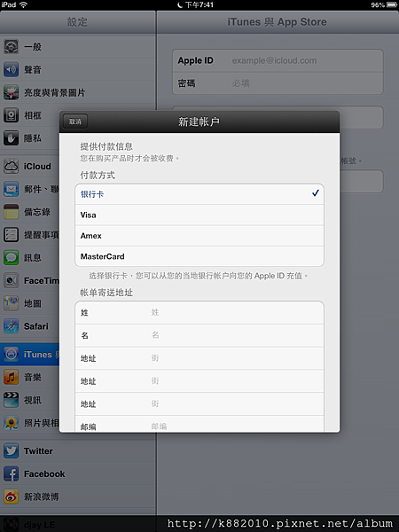
Task: Click the 設定 sidebar title
Action: coord(77,22)
